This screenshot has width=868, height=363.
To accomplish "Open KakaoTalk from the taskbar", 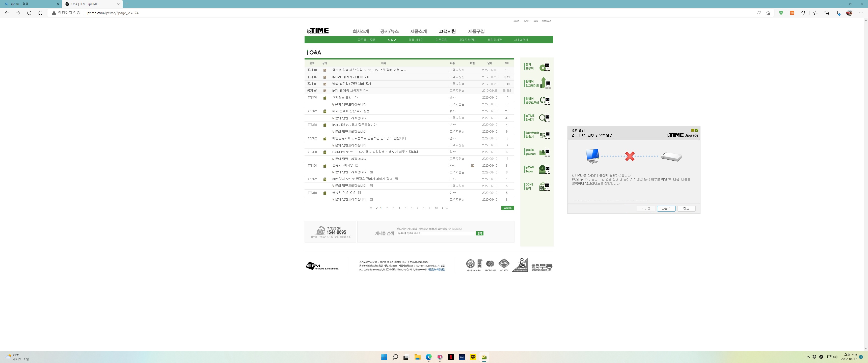I will (473, 357).
